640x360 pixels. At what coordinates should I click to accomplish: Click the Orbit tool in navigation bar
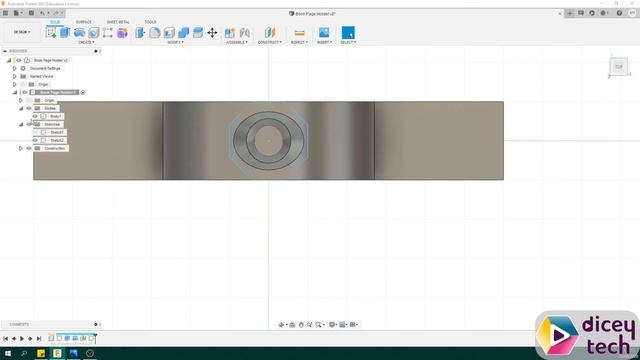click(281, 324)
